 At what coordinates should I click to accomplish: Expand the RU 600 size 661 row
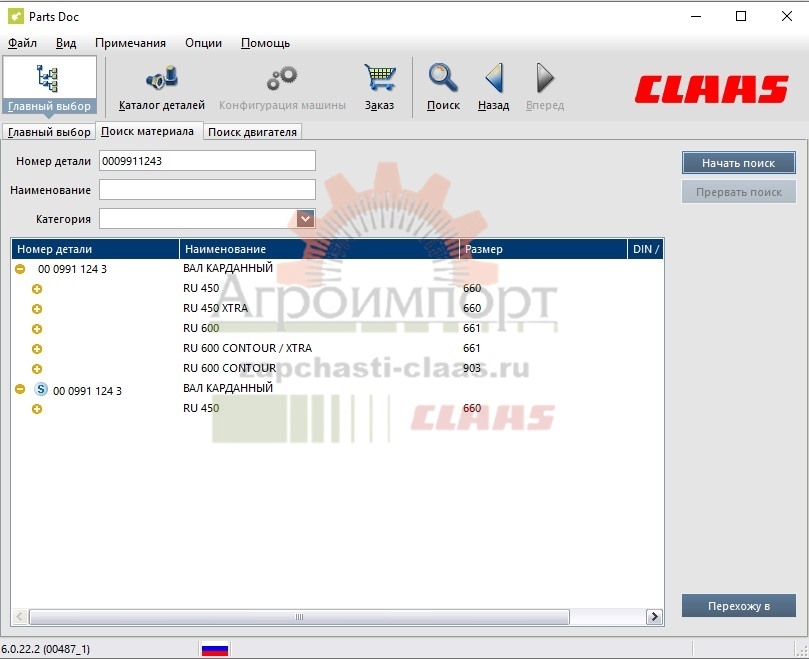pos(37,329)
